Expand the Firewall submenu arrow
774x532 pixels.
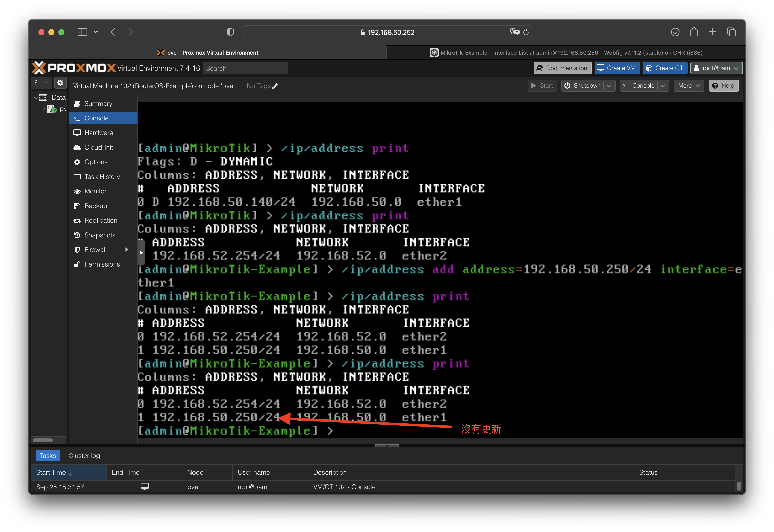(x=127, y=250)
